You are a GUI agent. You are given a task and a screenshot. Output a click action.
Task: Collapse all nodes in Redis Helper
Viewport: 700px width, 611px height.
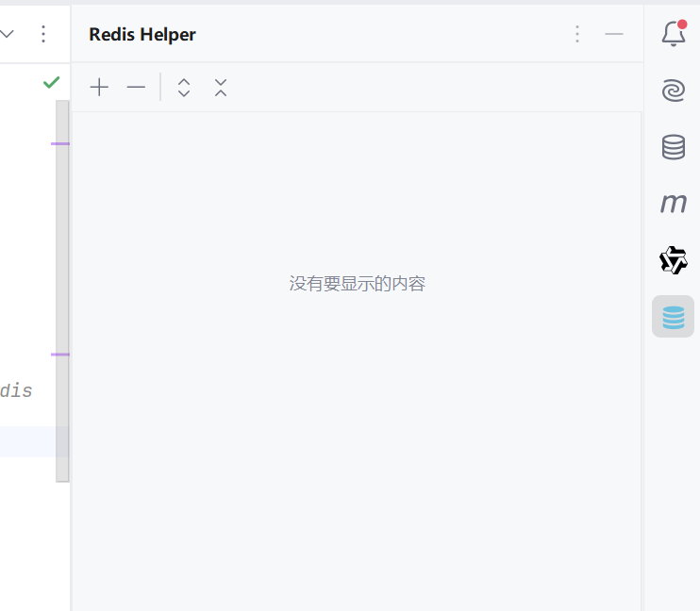pyautogui.click(x=221, y=88)
